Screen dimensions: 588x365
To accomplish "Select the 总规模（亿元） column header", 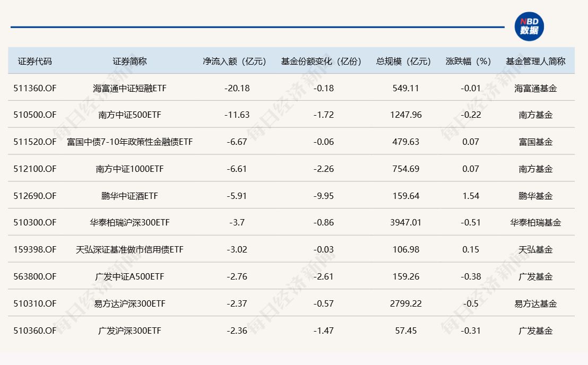I will [404, 61].
